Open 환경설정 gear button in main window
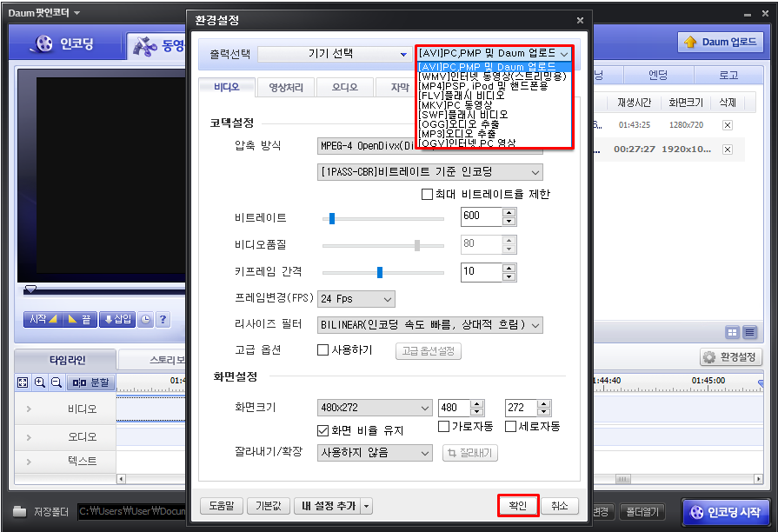Image resolution: width=778 pixels, height=532 pixels. pyautogui.click(x=731, y=357)
